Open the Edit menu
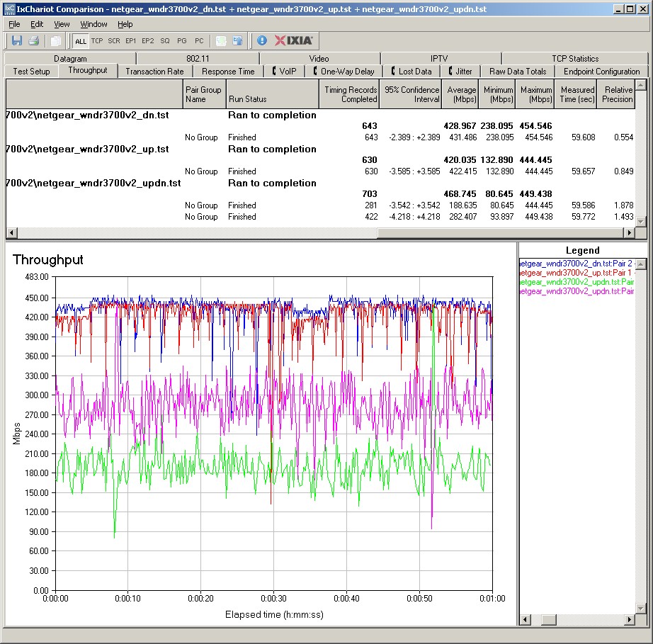Viewport: 653px width, 644px height. [x=37, y=24]
